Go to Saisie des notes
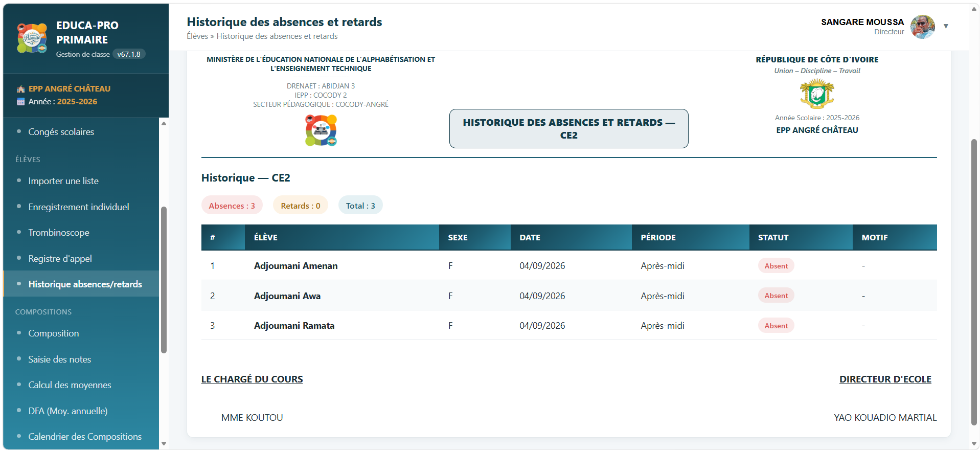Screen dimensions: 980x451 [59, 359]
